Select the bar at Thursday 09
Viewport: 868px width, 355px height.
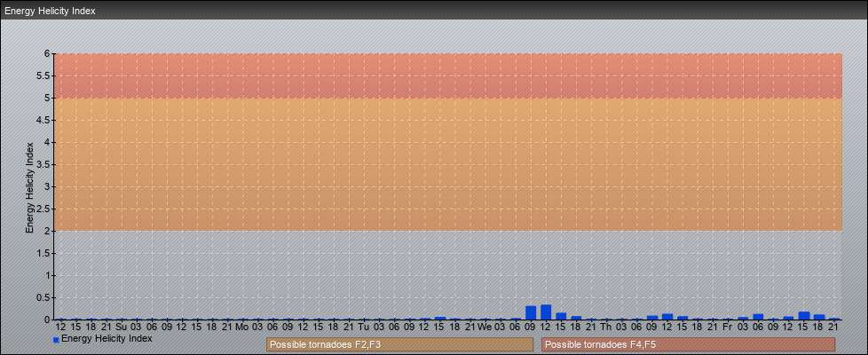[x=652, y=318]
